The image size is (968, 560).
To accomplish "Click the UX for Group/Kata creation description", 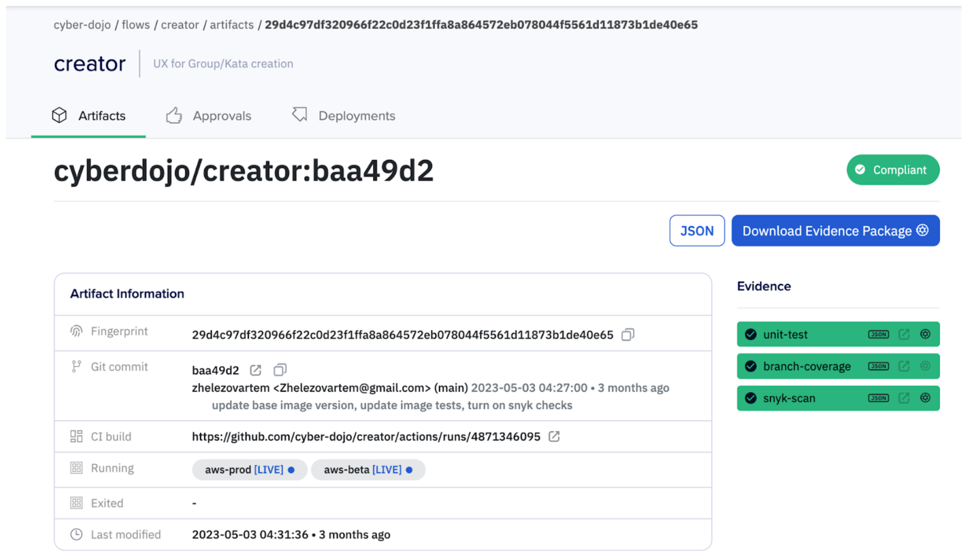I will coord(223,64).
